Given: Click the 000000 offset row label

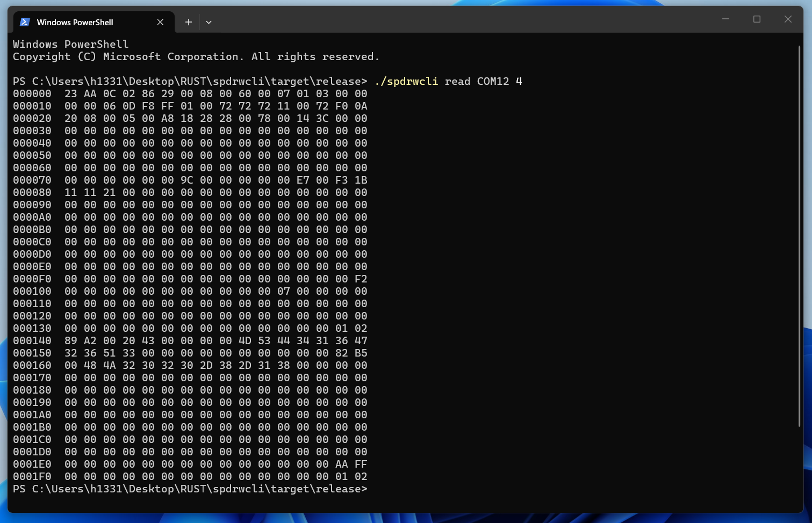Looking at the screenshot, I should point(32,93).
